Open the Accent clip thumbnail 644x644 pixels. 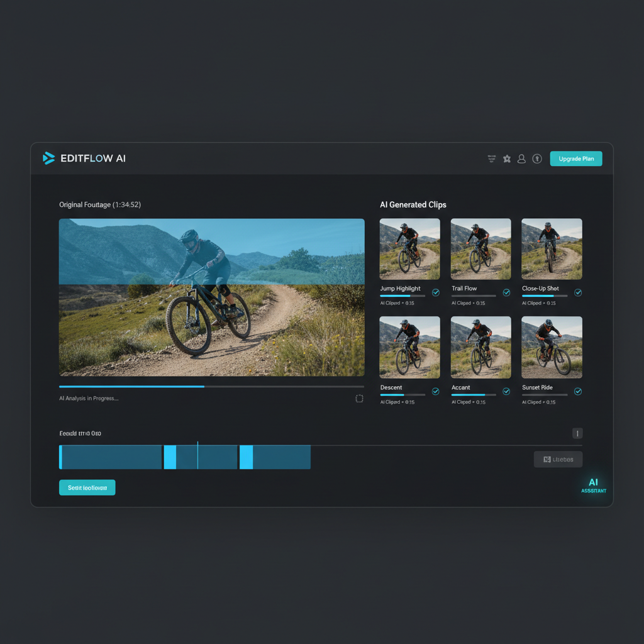coord(480,347)
